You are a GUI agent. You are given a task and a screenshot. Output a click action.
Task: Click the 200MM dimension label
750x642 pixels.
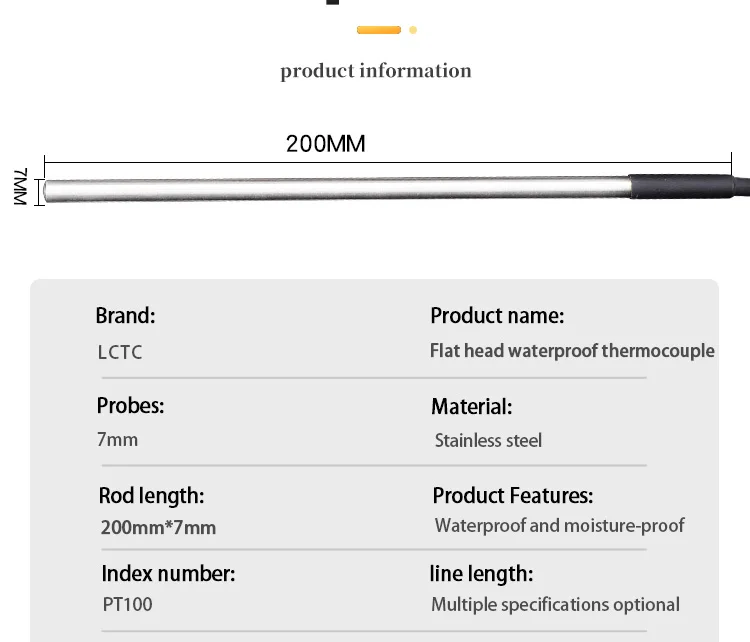coord(326,144)
